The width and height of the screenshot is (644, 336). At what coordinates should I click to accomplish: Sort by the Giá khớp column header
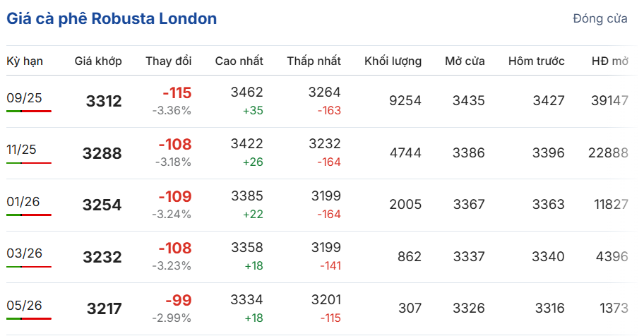(98, 61)
